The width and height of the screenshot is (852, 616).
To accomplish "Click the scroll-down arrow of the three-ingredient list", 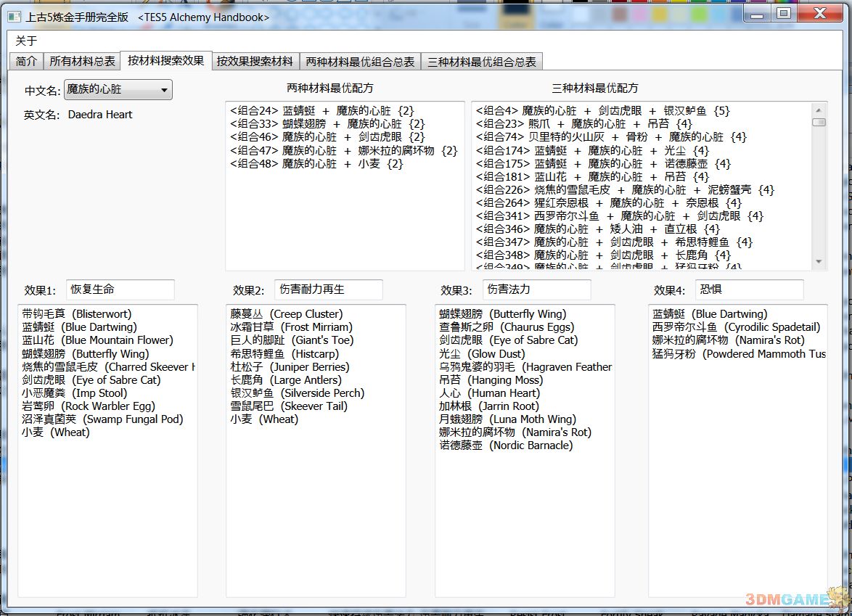I will tap(819, 262).
